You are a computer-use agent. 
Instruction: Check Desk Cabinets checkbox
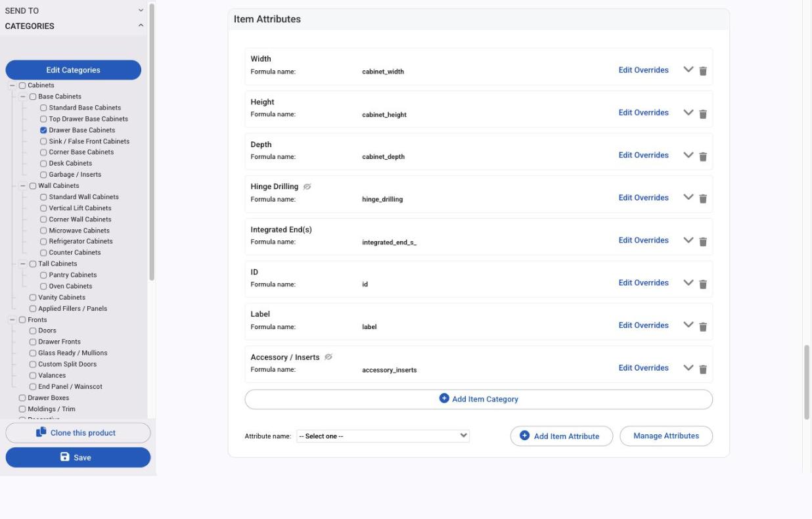(x=43, y=164)
